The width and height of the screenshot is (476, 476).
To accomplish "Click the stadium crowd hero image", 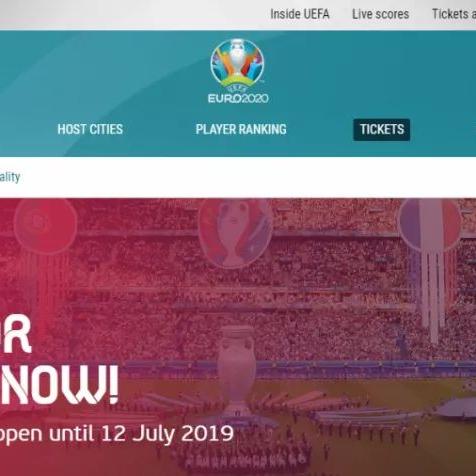I will tap(238, 337).
